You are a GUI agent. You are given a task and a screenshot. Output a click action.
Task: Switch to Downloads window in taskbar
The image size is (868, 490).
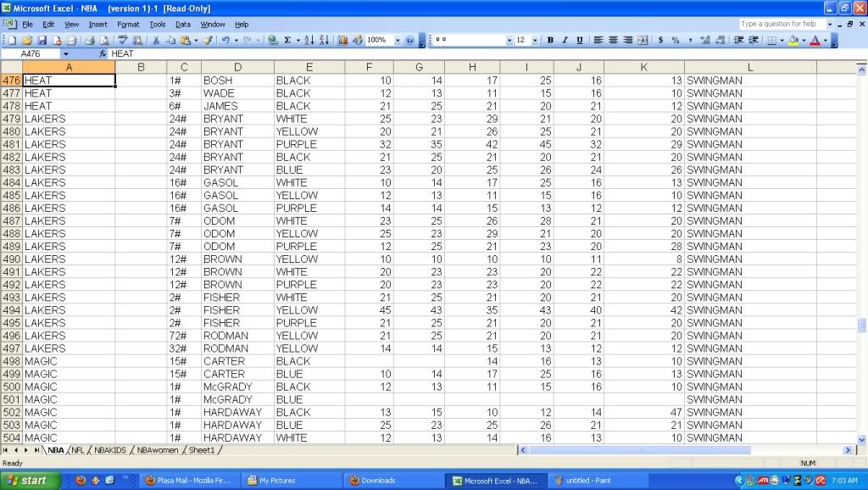click(x=394, y=481)
